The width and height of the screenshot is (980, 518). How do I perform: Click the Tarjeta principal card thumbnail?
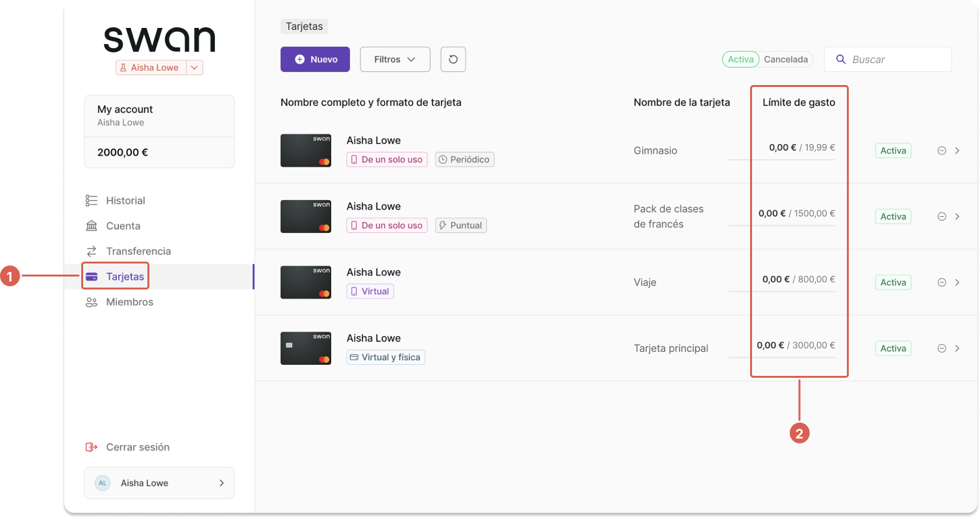tap(306, 349)
